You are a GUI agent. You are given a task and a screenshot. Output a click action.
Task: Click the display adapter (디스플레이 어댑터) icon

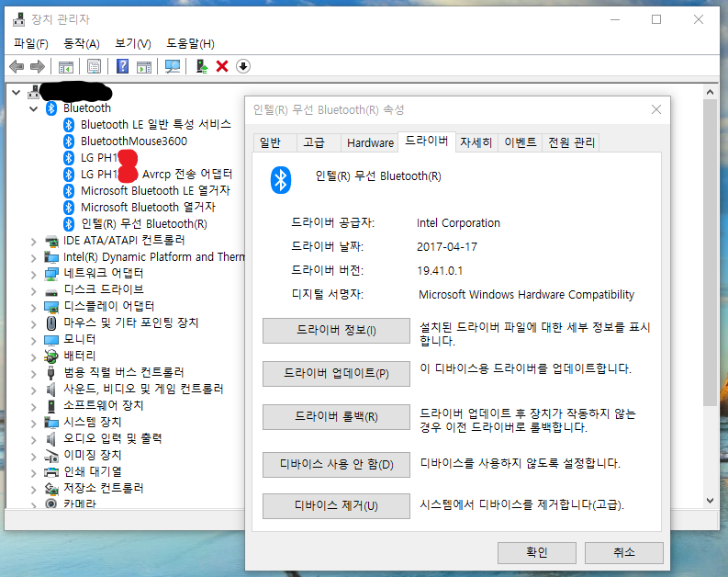(51, 307)
